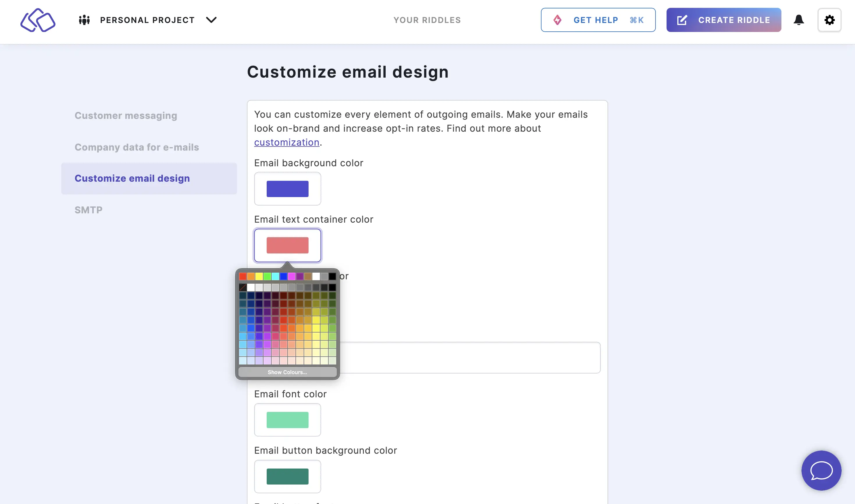Pick purple in the picker's top preset row

(x=300, y=276)
